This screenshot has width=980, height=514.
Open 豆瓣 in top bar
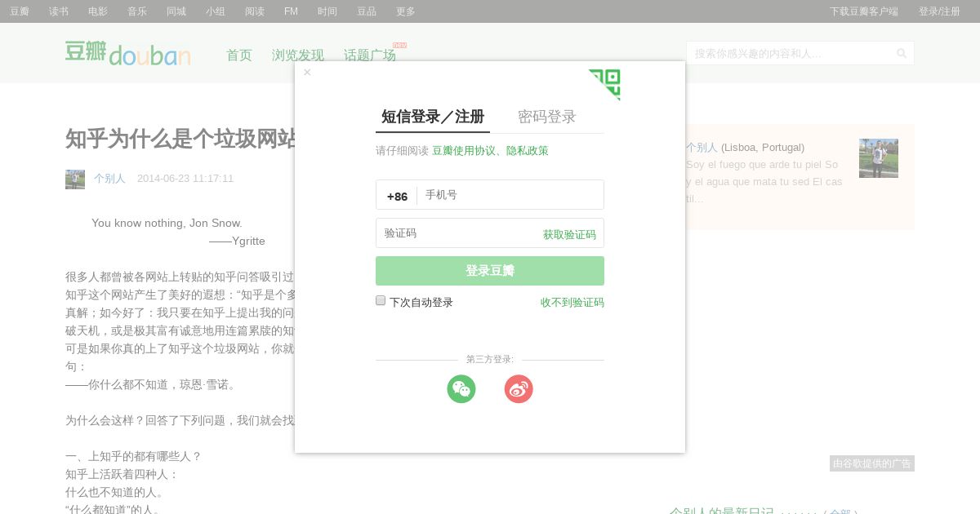20,11
